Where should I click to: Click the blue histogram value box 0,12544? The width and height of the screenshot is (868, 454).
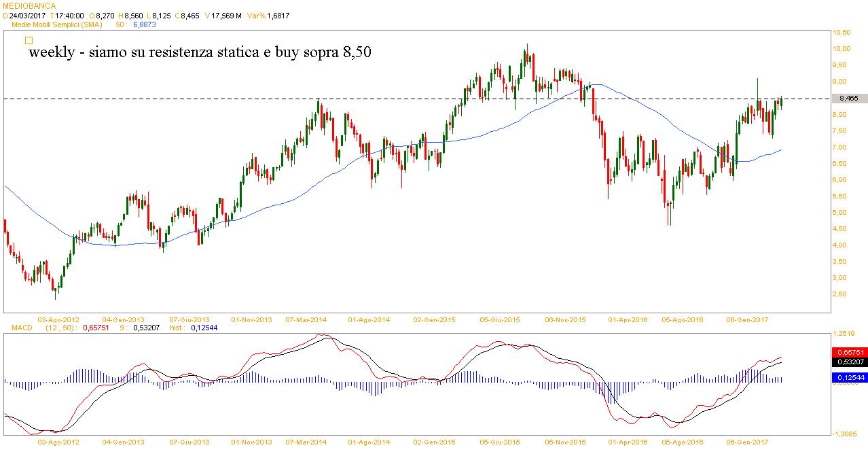tap(848, 378)
